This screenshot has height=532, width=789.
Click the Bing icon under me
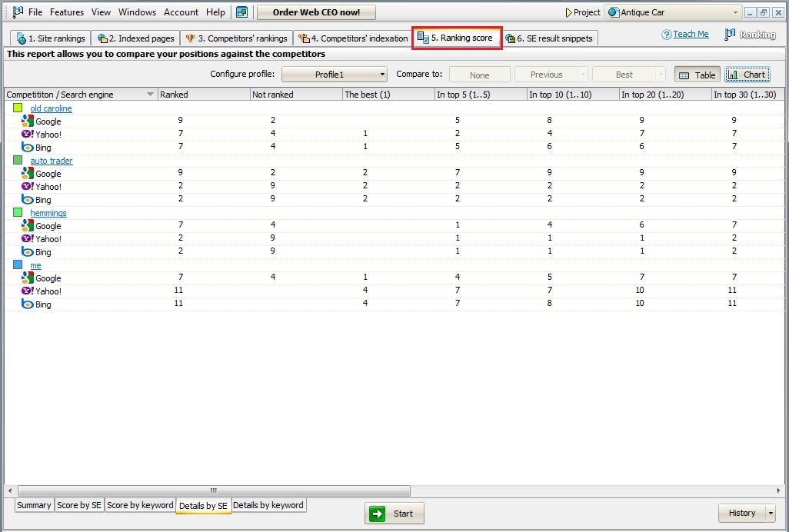click(x=28, y=304)
